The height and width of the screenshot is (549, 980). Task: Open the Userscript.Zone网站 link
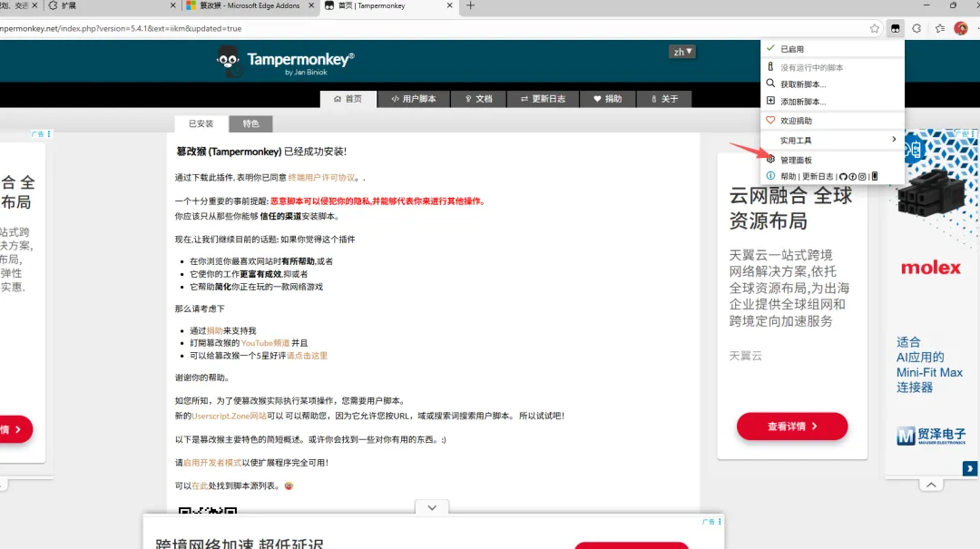(x=229, y=416)
